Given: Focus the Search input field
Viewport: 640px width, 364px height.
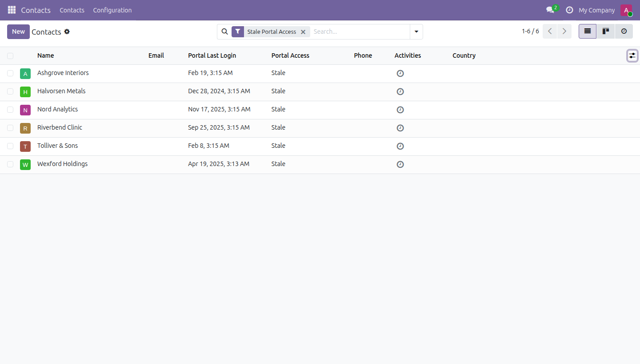Looking at the screenshot, I should (x=360, y=32).
